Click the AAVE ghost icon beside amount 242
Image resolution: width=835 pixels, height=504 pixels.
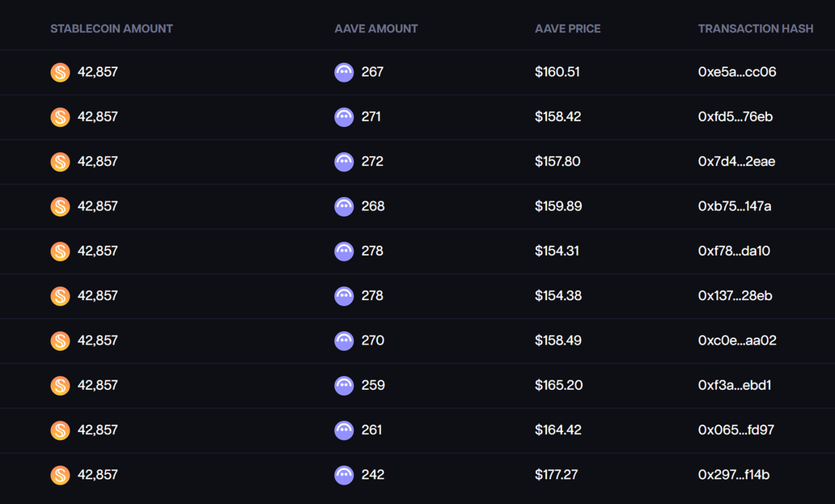[x=344, y=476]
